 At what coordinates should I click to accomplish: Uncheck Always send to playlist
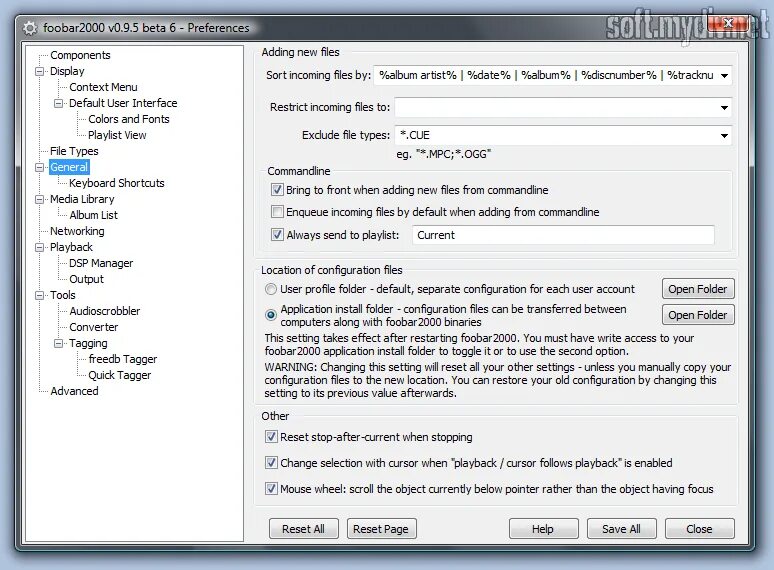click(277, 234)
